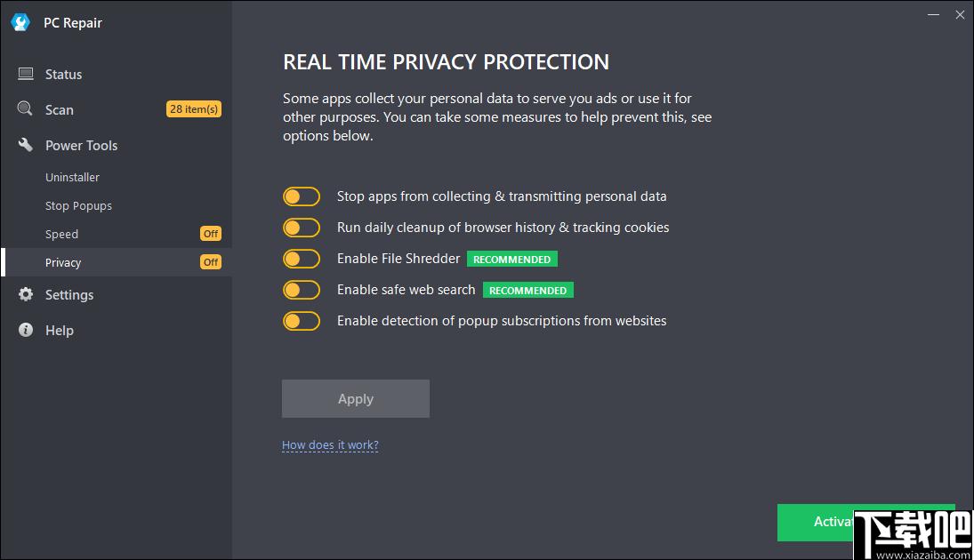This screenshot has width=974, height=560.
Task: Open the Help info icon
Action: pyautogui.click(x=26, y=330)
